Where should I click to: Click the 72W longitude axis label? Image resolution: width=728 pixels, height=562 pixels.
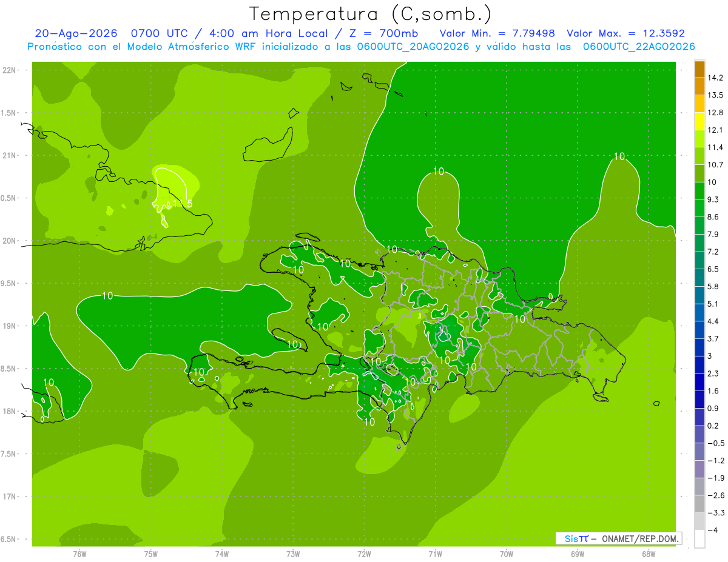(x=364, y=554)
